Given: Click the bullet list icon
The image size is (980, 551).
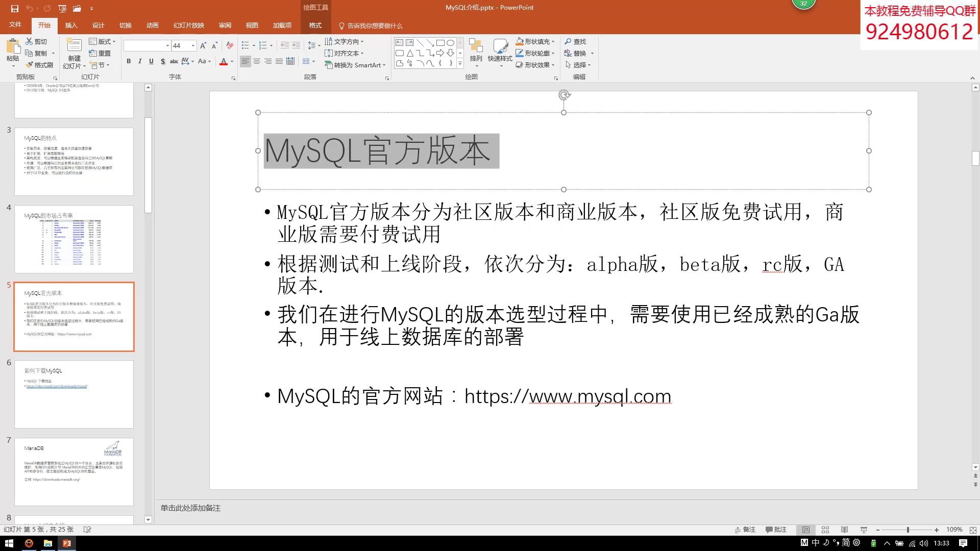Looking at the screenshot, I should [x=246, y=46].
